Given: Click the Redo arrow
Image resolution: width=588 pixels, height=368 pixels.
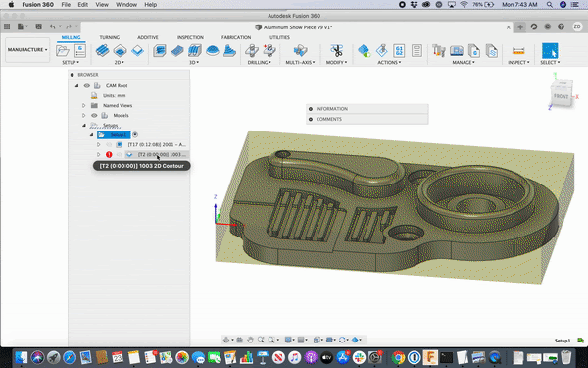Looking at the screenshot, I should coord(69,26).
